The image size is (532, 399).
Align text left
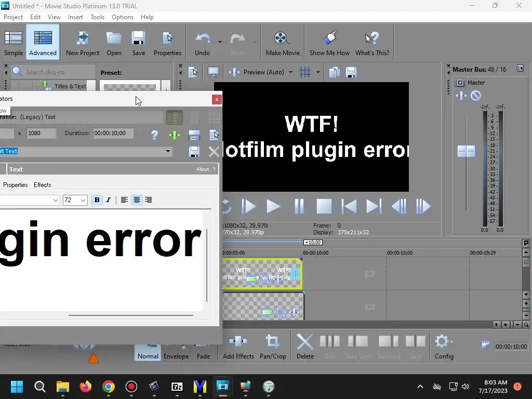pyautogui.click(x=125, y=200)
